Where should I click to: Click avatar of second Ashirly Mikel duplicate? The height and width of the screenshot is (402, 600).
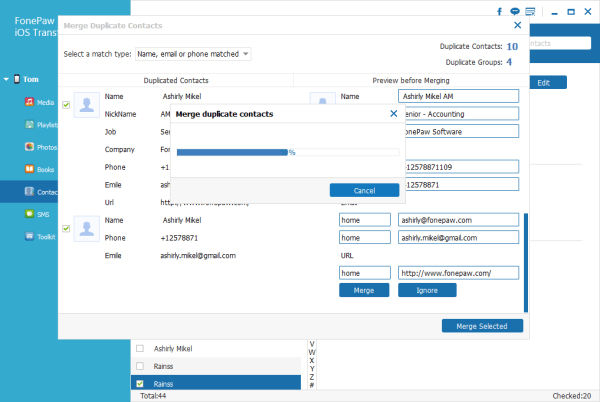86,229
